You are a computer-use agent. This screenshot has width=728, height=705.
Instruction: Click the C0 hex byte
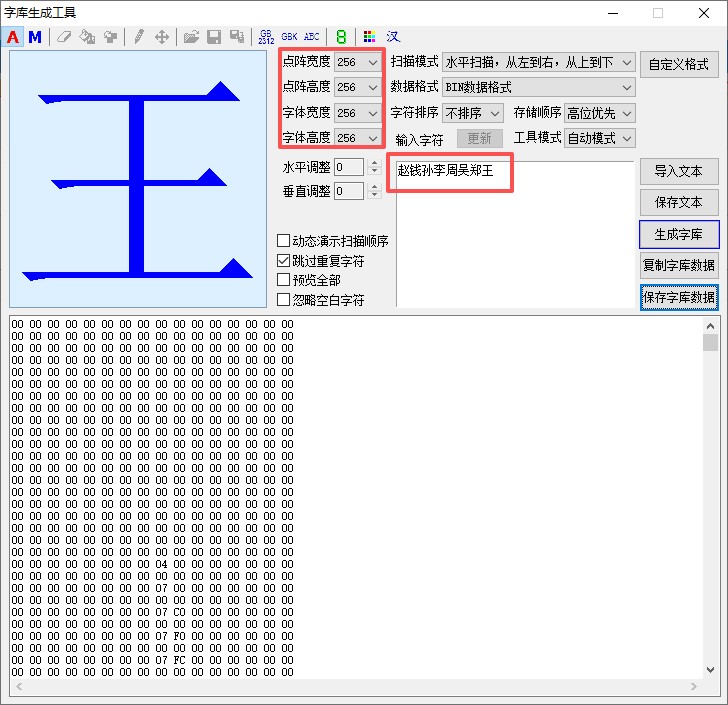pos(179,612)
